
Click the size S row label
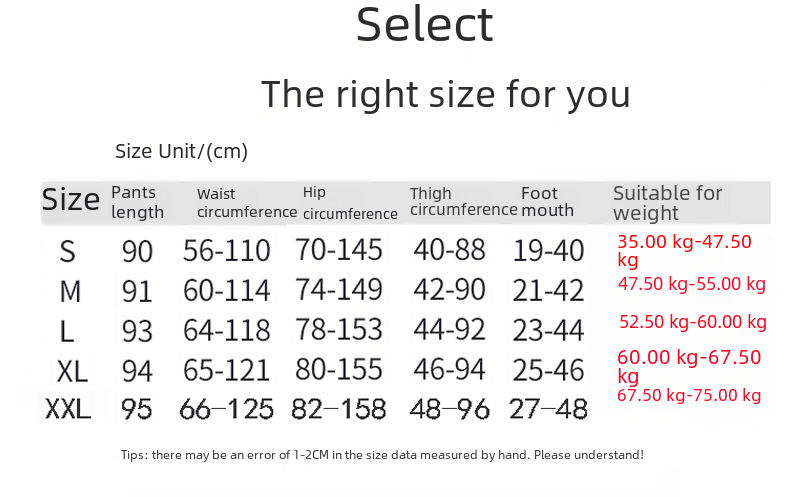(68, 251)
